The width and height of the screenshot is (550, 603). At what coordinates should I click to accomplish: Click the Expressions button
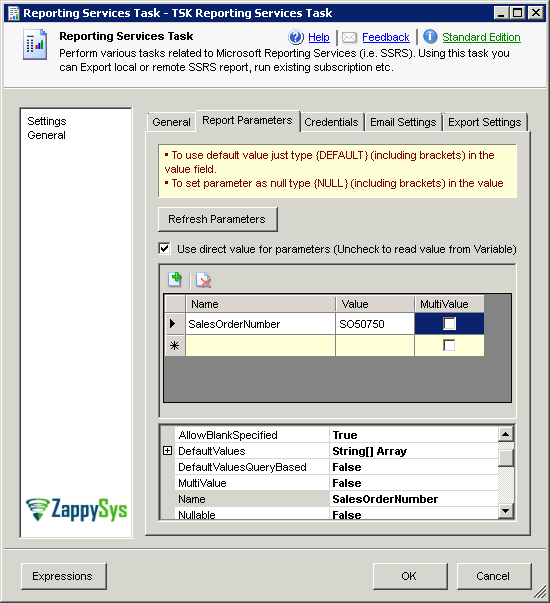[x=63, y=576]
